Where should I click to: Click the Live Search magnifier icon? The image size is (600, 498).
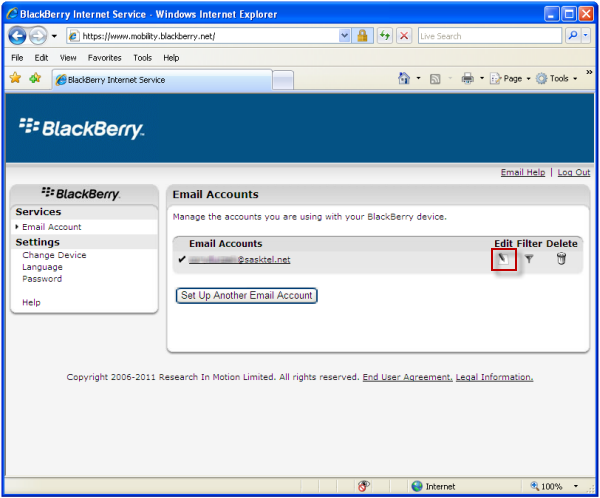pyautogui.click(x=573, y=36)
